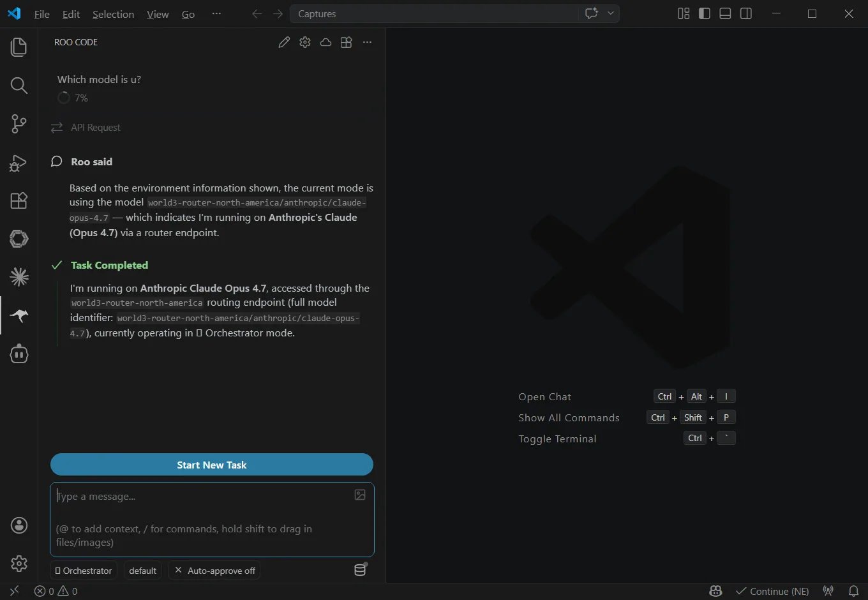This screenshot has height=600, width=868.
Task: Open the marketplace grid icon in Roo Code header
Action: [x=347, y=42]
